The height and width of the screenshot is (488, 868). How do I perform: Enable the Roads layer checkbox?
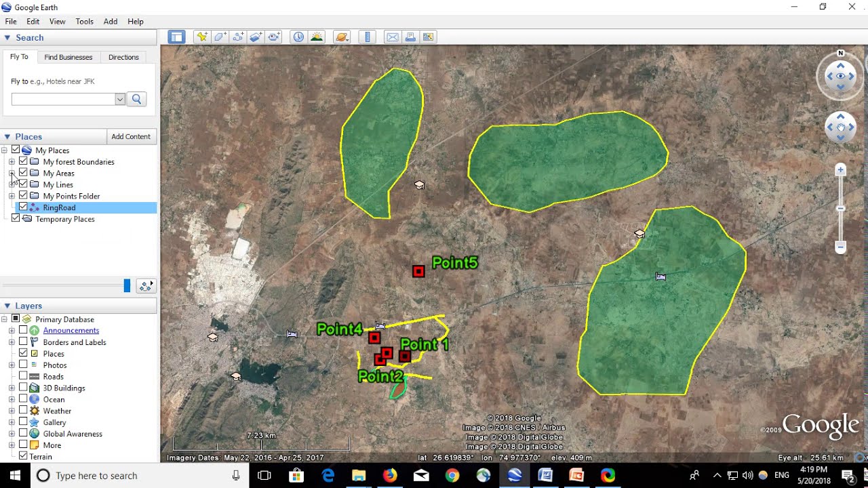click(x=23, y=376)
